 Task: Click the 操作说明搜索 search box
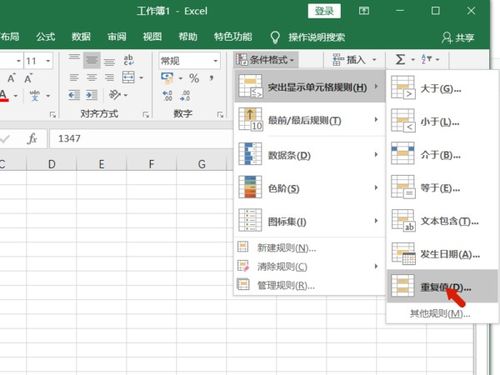click(316, 37)
